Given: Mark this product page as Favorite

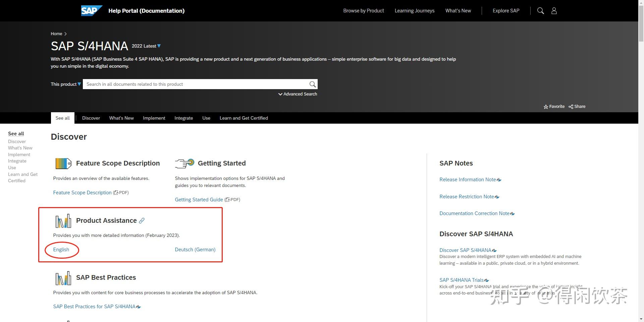Looking at the screenshot, I should click(x=554, y=107).
